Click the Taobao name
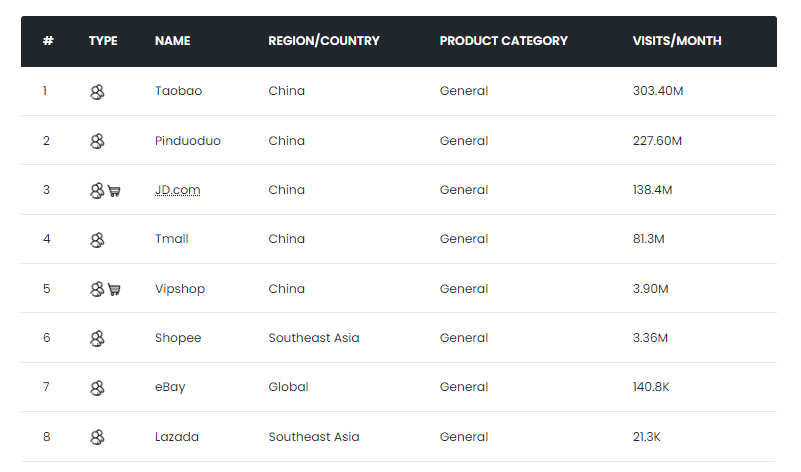Screen dimensions: 801x472 pyautogui.click(x=178, y=91)
